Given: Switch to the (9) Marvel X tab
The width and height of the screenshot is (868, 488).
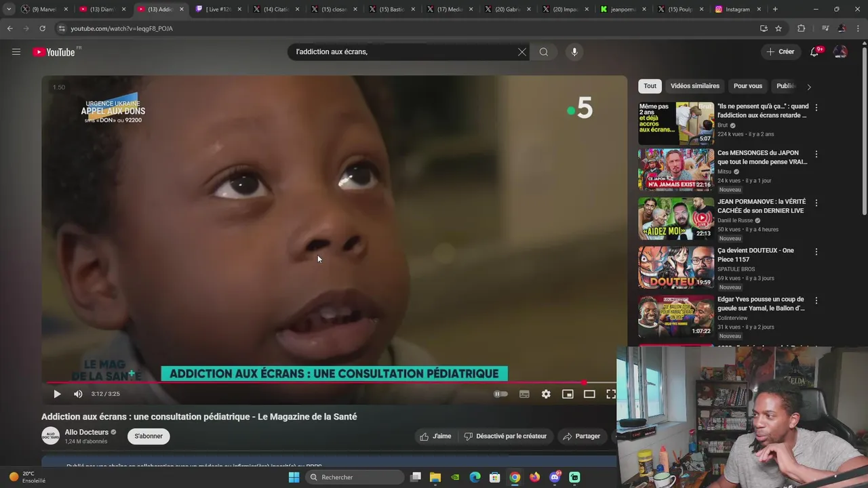Looking at the screenshot, I should tap(45, 9).
